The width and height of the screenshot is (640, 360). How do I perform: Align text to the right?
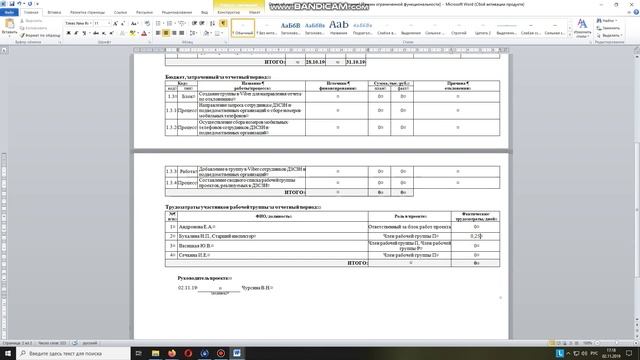(x=174, y=33)
